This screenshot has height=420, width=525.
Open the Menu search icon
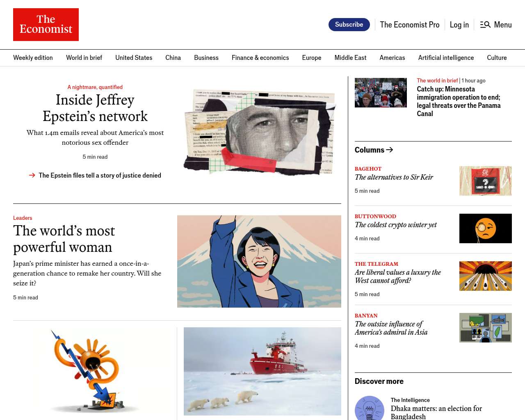point(485,25)
